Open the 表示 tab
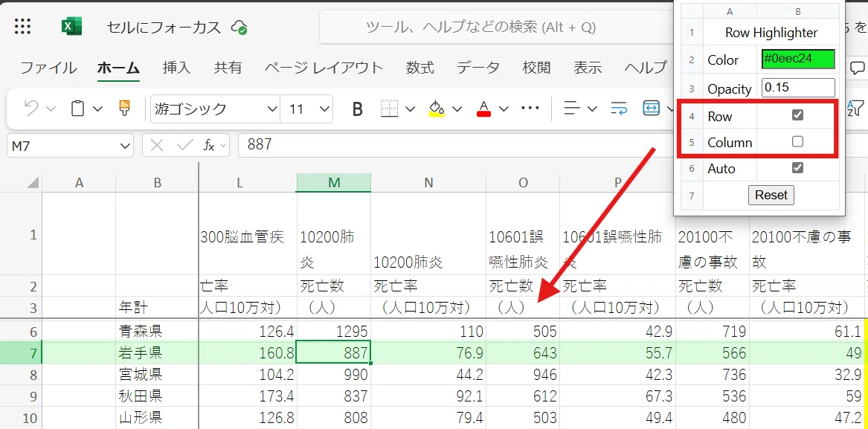The height and width of the screenshot is (429, 868). tap(588, 68)
